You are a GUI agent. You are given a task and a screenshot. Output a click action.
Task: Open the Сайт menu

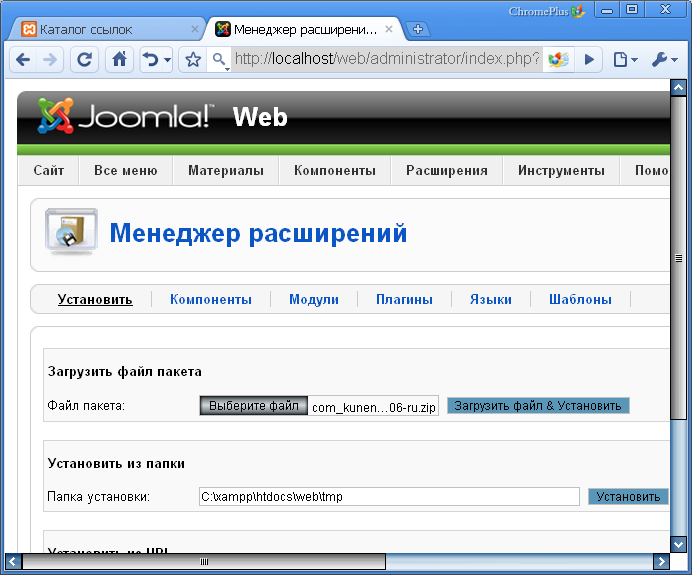[49, 170]
